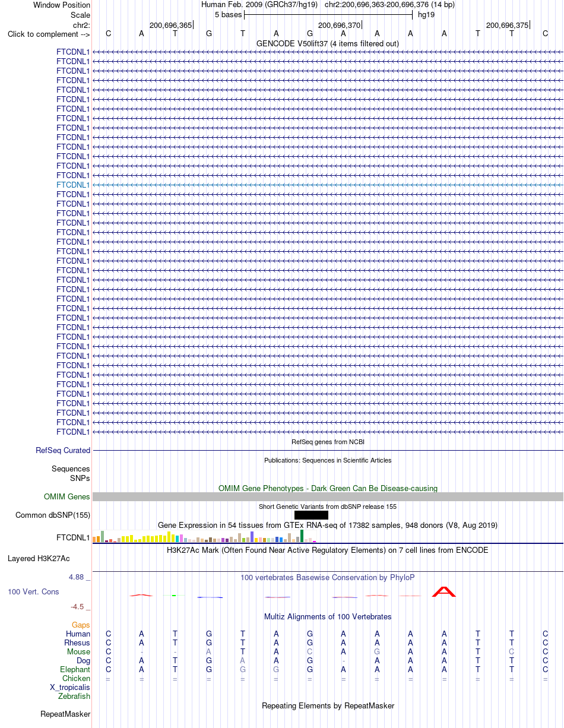This screenshot has width=564, height=728.
Task: Click the large red A conservation logo
Action: (x=444, y=591)
